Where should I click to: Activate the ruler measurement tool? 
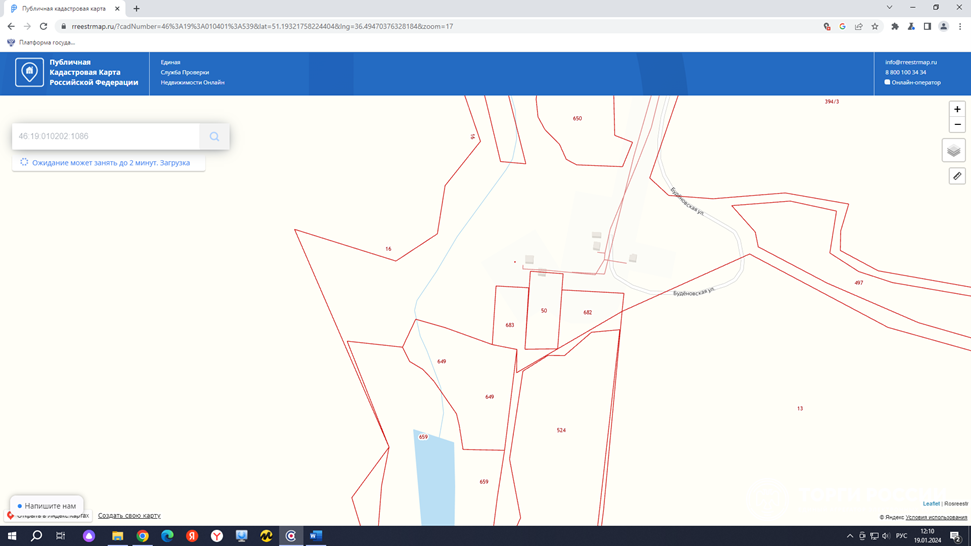point(957,176)
